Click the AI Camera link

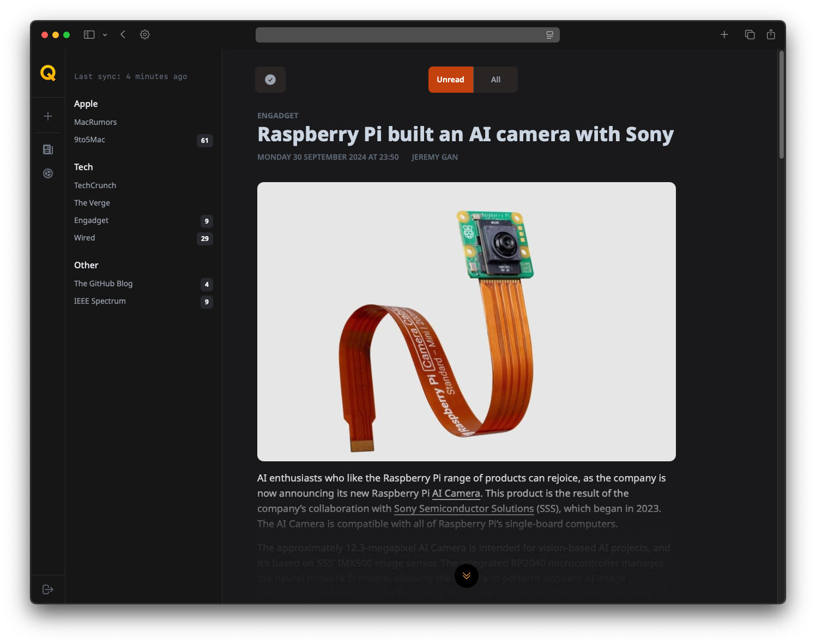click(456, 493)
